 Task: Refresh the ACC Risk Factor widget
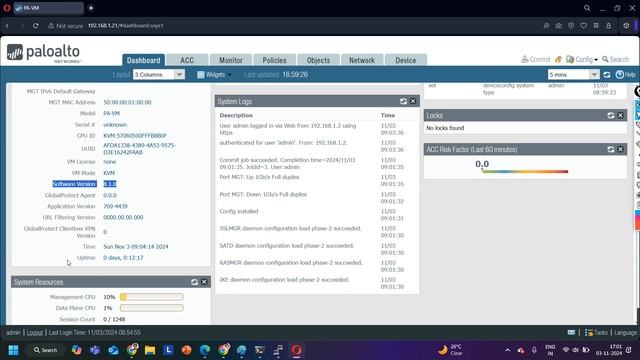tap(611, 149)
